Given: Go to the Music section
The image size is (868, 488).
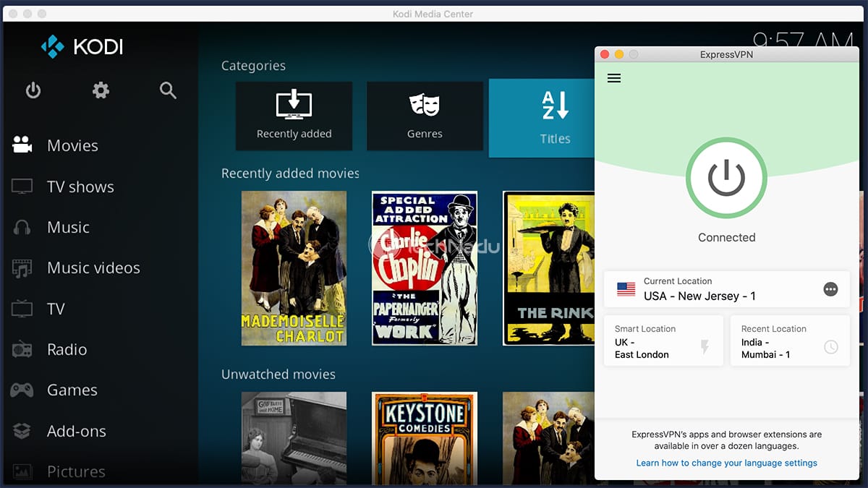Looking at the screenshot, I should click(x=68, y=227).
